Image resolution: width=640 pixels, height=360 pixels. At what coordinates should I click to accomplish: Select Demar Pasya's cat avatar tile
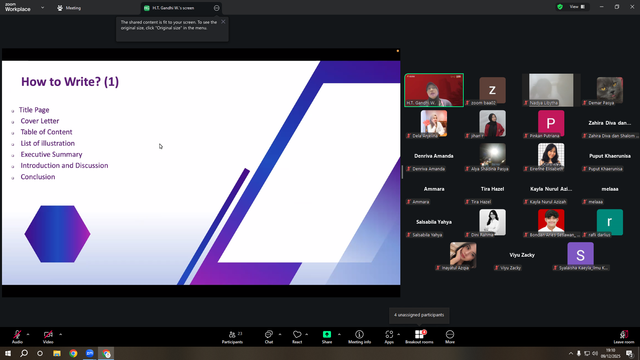[x=610, y=90]
